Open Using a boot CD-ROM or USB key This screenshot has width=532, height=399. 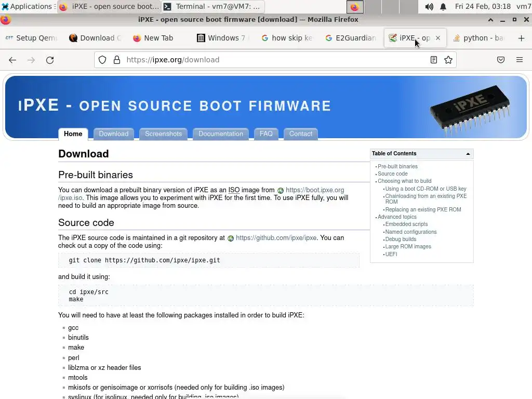click(425, 189)
